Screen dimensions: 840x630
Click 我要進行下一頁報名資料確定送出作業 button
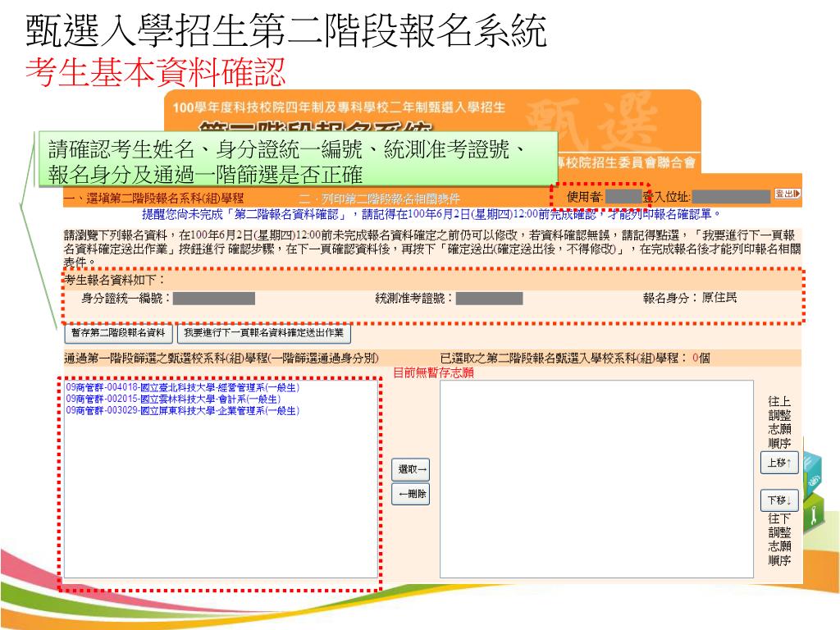[x=263, y=333]
